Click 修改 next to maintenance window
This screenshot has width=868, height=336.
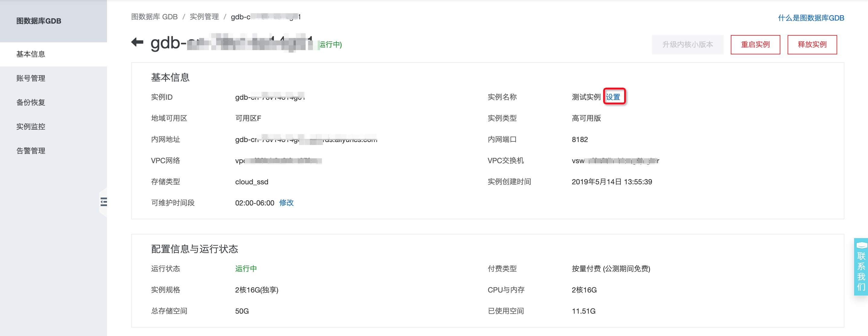pyautogui.click(x=287, y=202)
